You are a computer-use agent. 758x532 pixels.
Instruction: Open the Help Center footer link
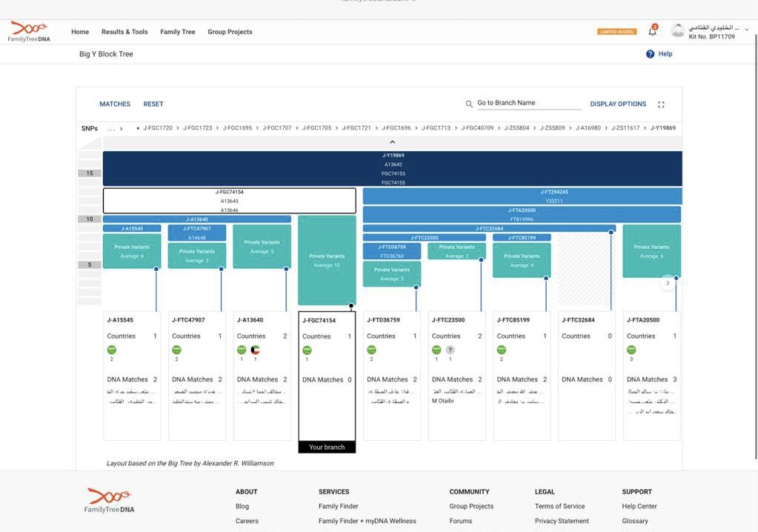click(x=639, y=506)
